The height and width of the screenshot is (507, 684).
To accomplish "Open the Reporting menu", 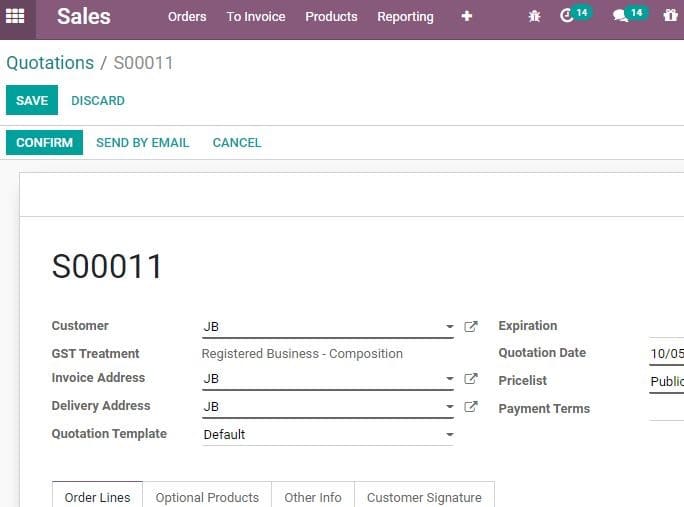I will 405,16.
